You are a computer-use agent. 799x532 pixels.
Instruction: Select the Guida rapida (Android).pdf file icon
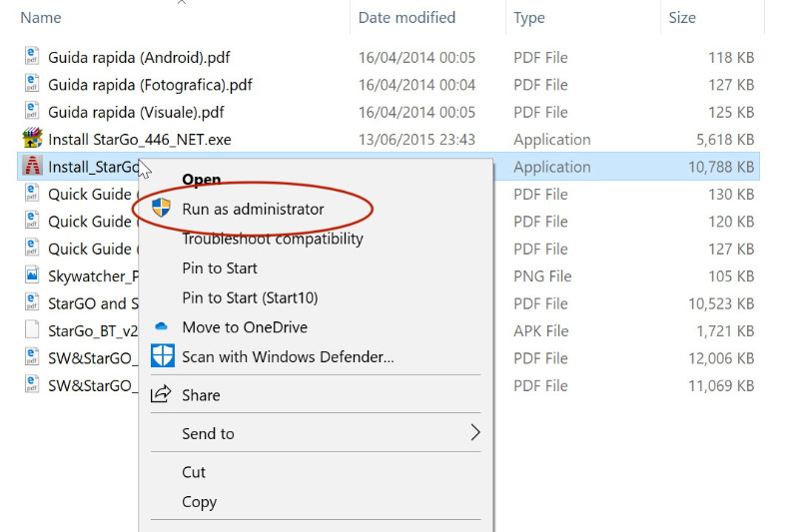point(32,56)
